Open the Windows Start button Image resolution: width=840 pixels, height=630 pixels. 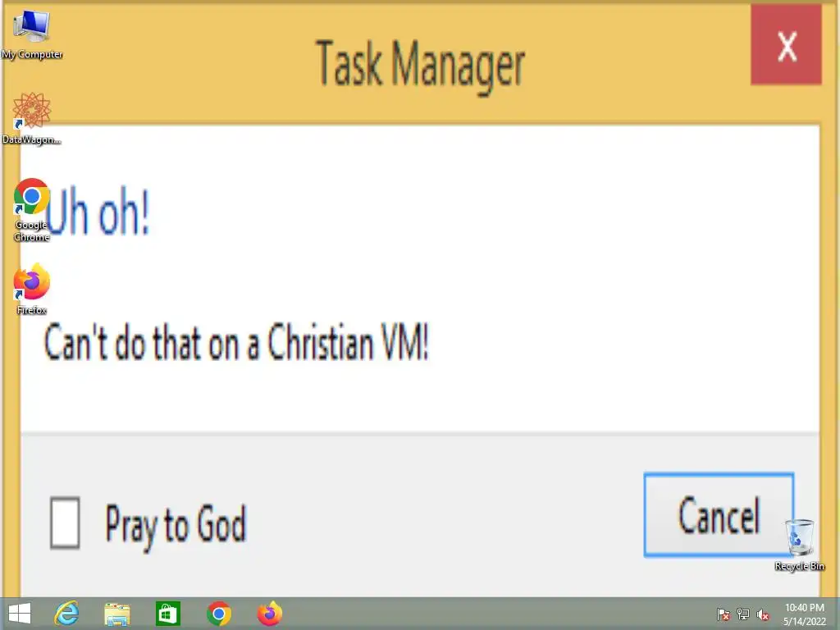click(x=20, y=614)
